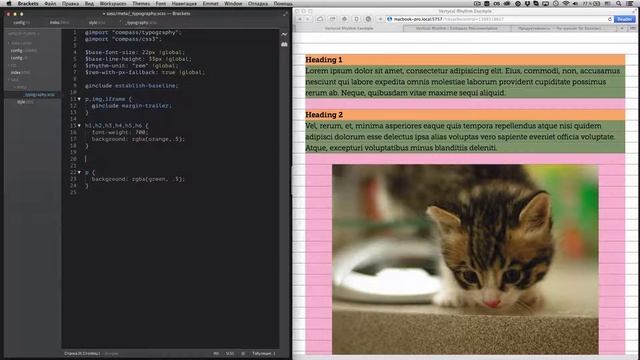Click Safari forward button

click(x=308, y=19)
